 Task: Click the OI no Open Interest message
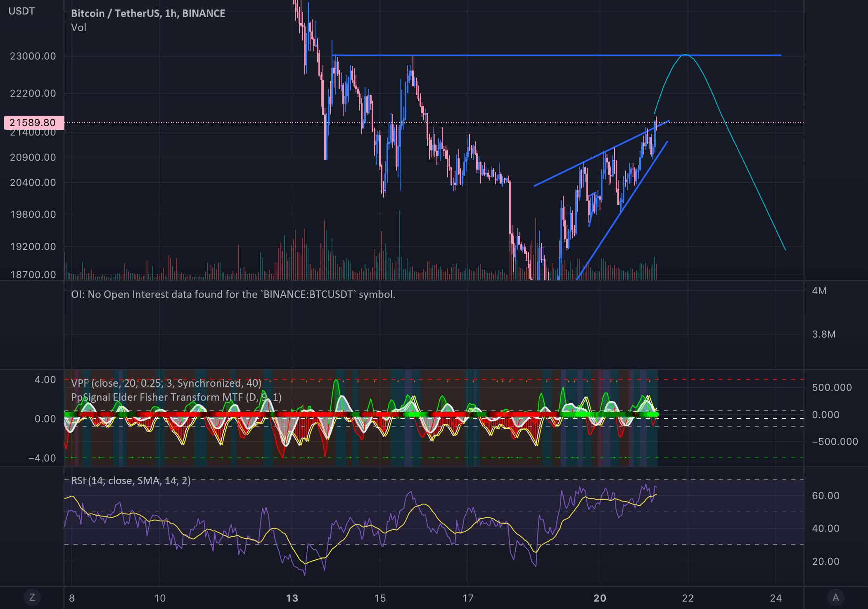(x=233, y=294)
